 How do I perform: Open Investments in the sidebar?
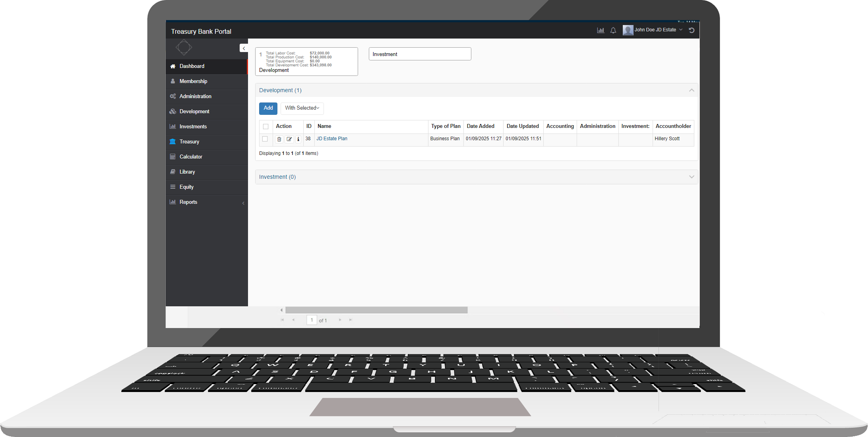[193, 127]
